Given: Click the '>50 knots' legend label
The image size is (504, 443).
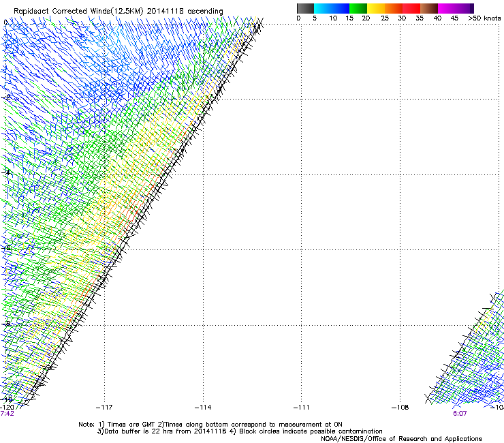Looking at the screenshot, I should click(484, 18).
